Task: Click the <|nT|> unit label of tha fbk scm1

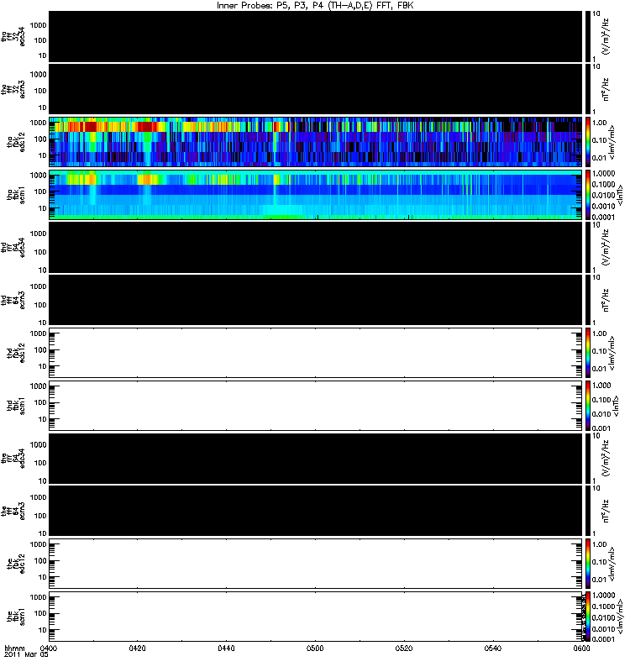Action: coord(621,196)
